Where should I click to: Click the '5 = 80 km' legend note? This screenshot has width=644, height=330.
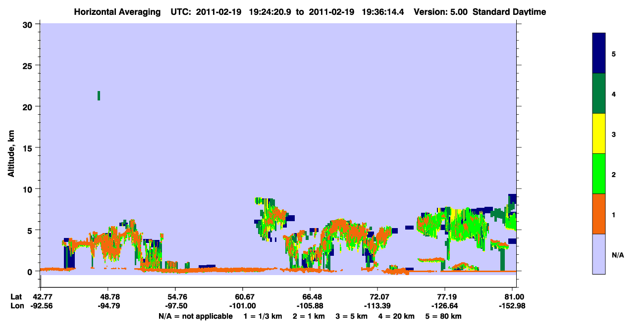pyautogui.click(x=443, y=316)
